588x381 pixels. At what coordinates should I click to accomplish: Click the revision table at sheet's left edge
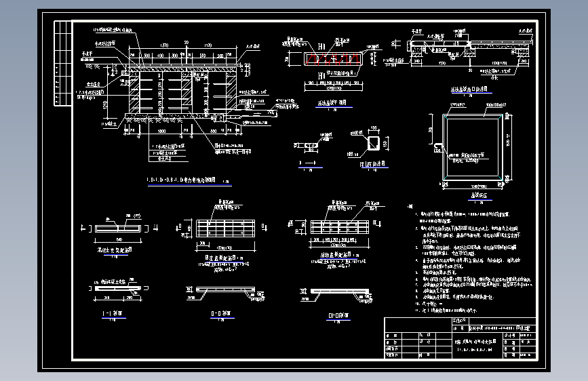62,63
